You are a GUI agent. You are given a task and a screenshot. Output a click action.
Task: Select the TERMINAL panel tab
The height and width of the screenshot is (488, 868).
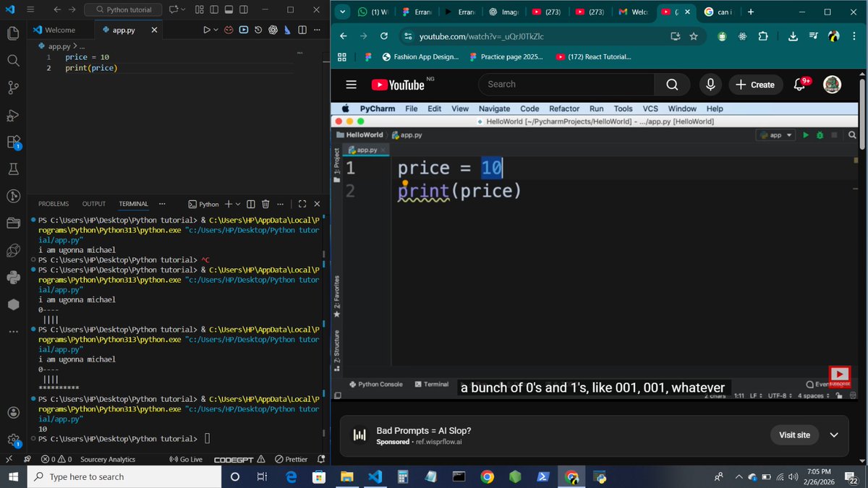pyautogui.click(x=133, y=204)
